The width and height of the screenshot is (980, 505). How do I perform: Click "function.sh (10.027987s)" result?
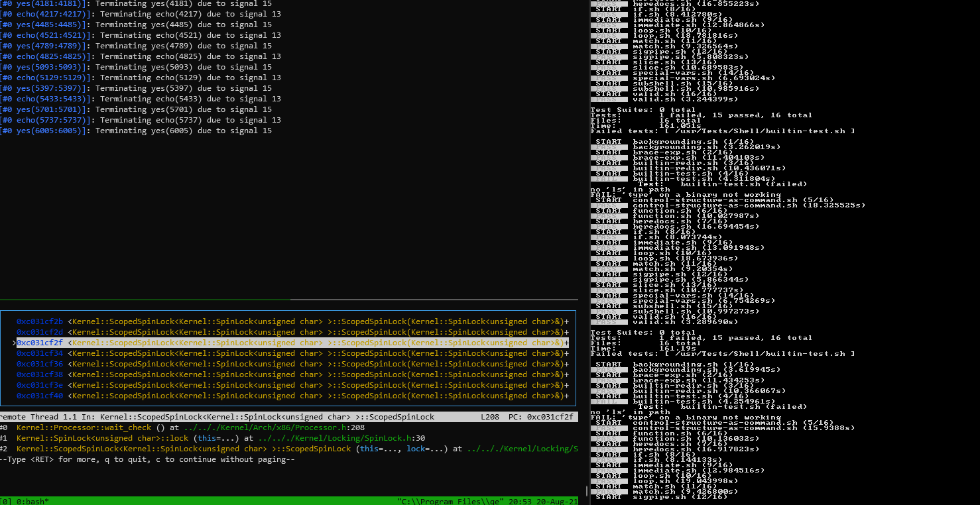click(694, 215)
